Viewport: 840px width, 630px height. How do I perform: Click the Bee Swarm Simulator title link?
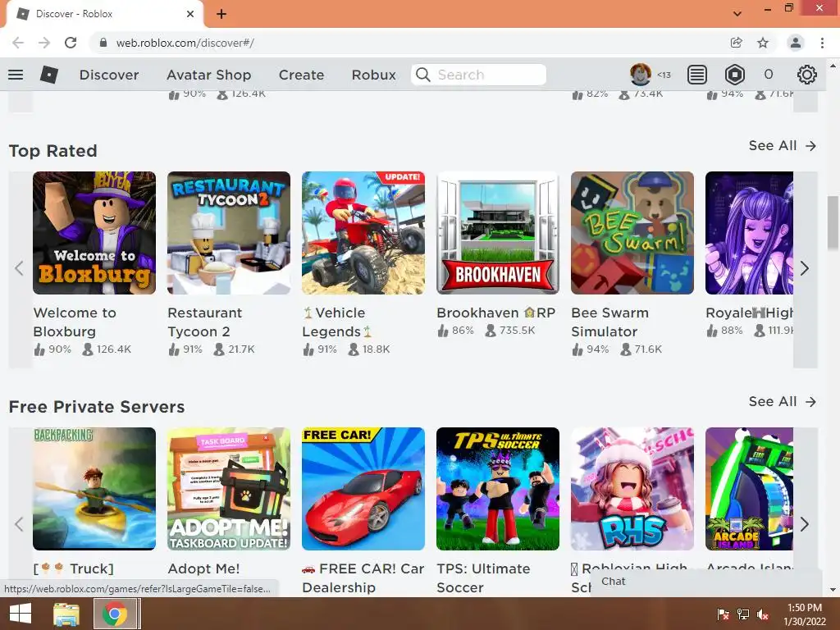click(610, 322)
